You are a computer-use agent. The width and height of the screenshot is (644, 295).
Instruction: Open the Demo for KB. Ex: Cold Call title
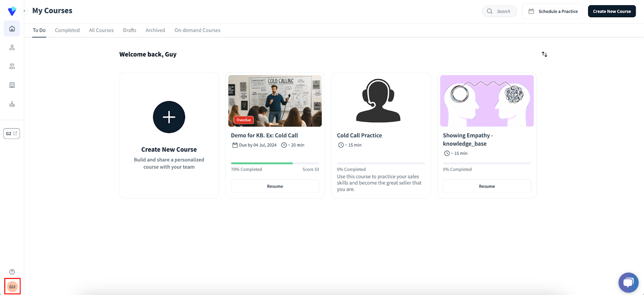click(264, 135)
